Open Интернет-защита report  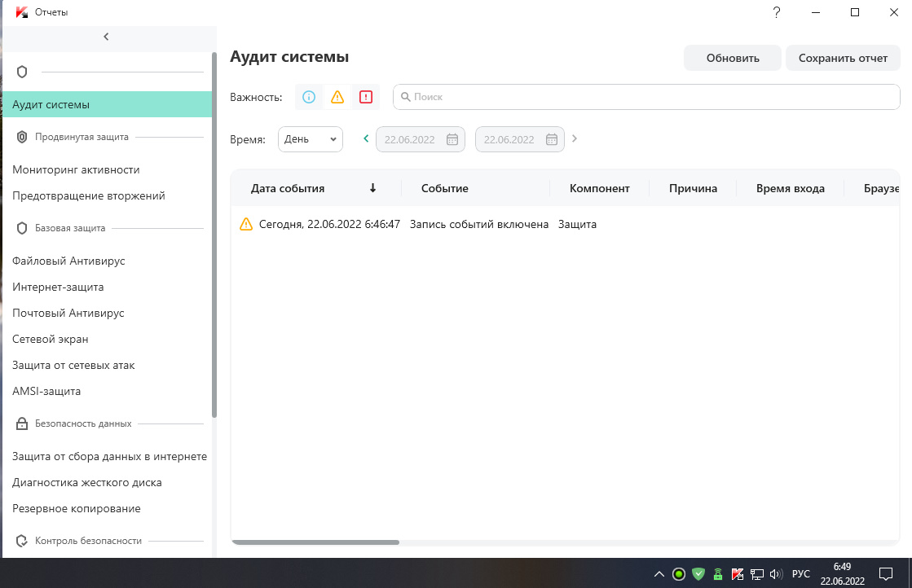click(58, 287)
